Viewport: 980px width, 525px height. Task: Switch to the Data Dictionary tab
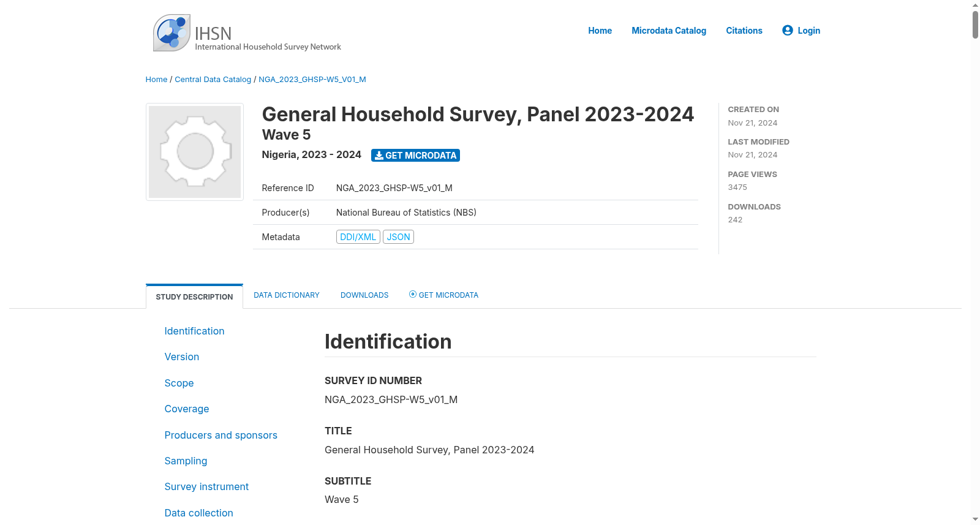tap(287, 295)
